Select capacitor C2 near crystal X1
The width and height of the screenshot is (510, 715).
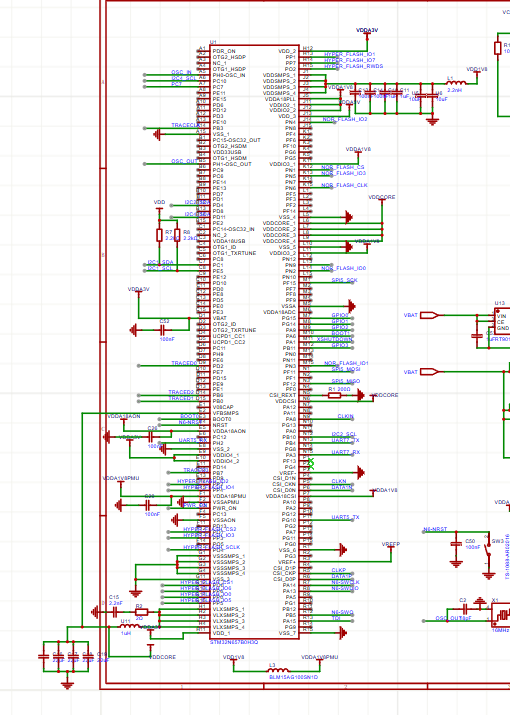(x=464, y=609)
